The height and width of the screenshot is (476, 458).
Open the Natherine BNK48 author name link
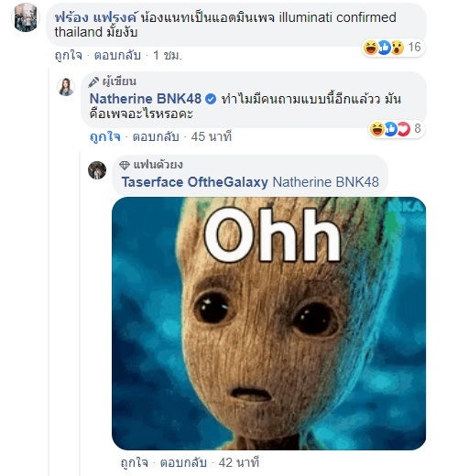(146, 99)
